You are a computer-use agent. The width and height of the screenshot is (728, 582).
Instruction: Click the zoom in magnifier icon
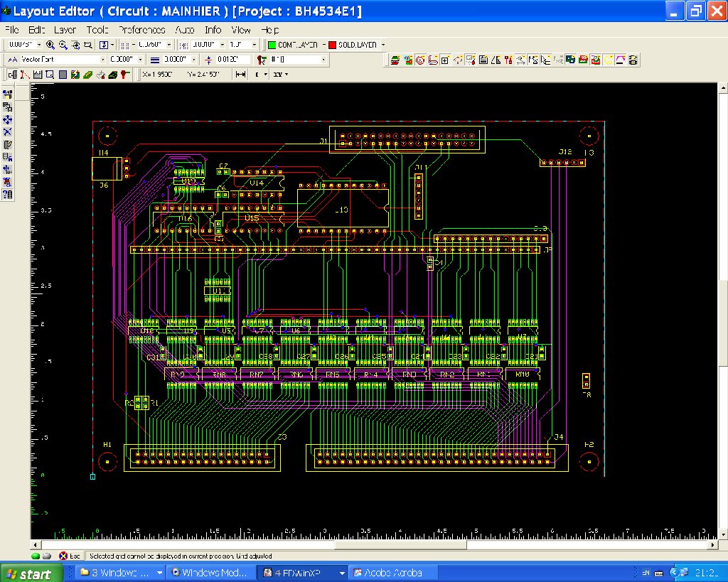pos(51,45)
